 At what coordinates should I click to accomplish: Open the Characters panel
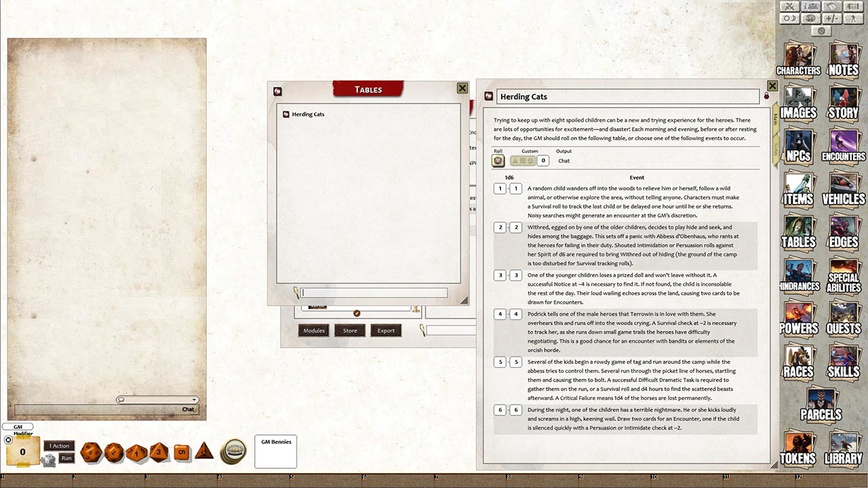(x=799, y=60)
